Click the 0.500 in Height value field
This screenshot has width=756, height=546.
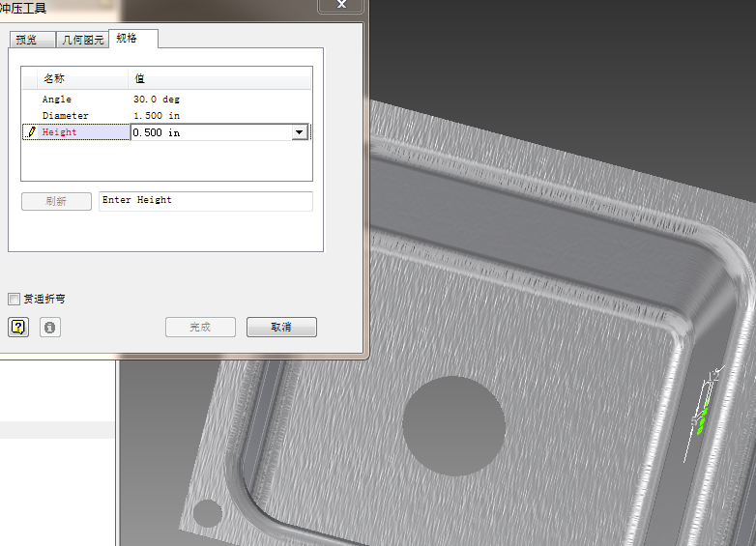pos(210,133)
